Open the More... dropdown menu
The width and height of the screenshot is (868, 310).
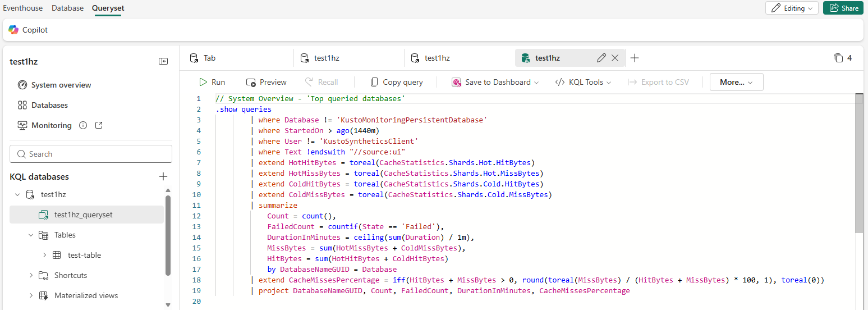(736, 82)
